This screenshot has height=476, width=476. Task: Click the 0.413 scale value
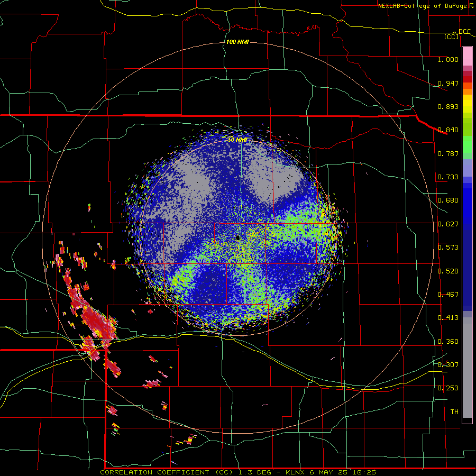pyautogui.click(x=448, y=318)
